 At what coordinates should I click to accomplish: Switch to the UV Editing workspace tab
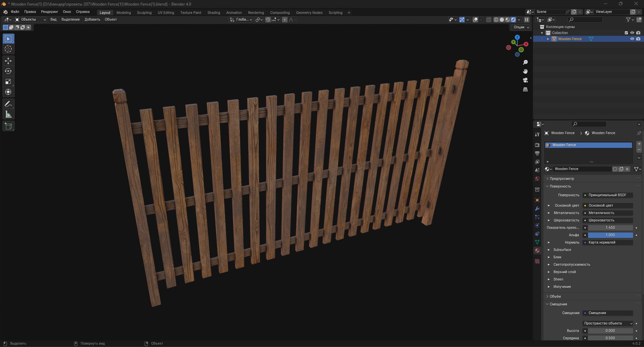tap(166, 13)
